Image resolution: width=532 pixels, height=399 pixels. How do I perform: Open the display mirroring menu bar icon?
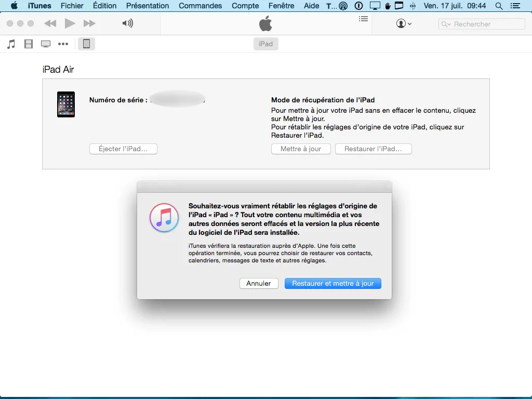(375, 6)
